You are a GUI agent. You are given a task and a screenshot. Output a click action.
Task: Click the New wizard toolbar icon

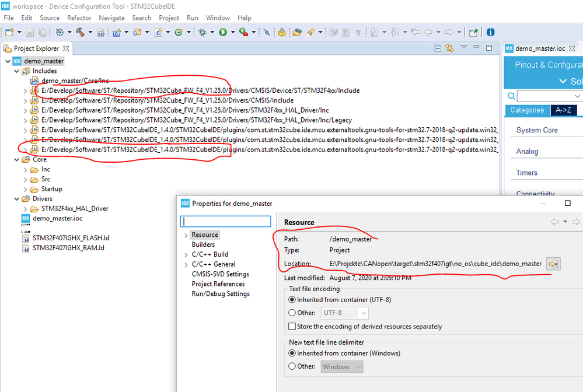click(x=10, y=32)
